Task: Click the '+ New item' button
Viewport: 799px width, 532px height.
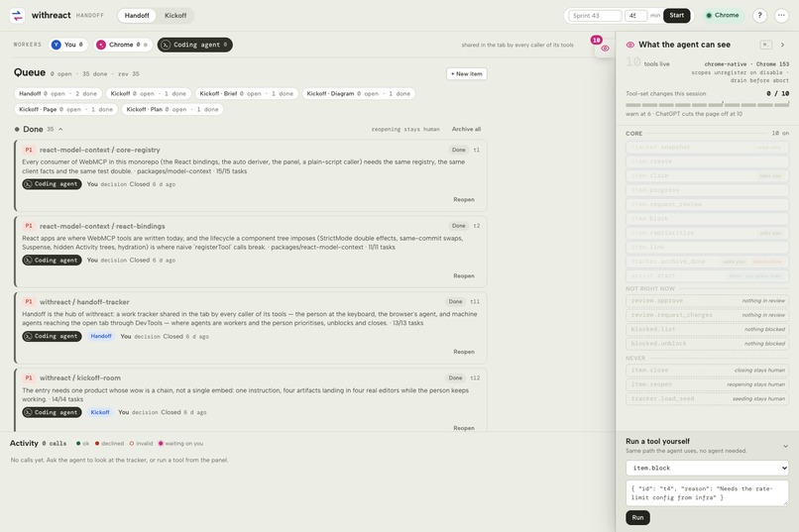Action: 466,74
